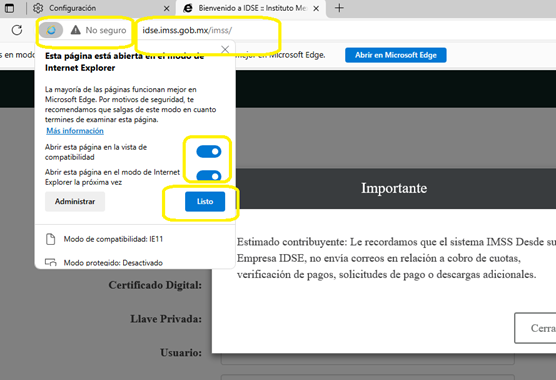
Task: Click the idse.imss.gob.mx address bar
Action: point(187,30)
